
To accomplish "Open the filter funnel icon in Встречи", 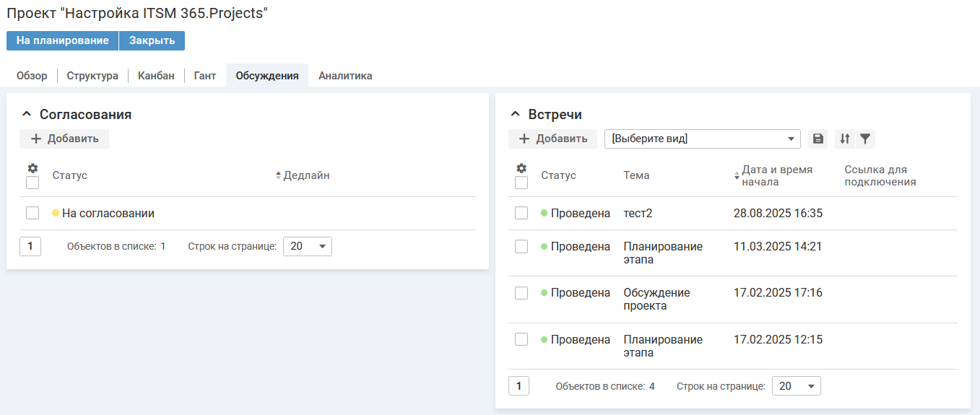I will (x=865, y=139).
